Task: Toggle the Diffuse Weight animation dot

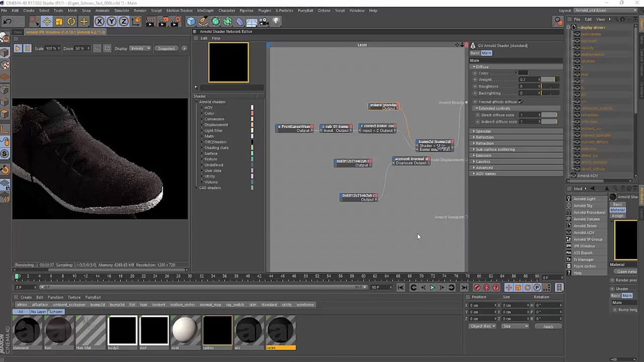Action: [x=475, y=79]
